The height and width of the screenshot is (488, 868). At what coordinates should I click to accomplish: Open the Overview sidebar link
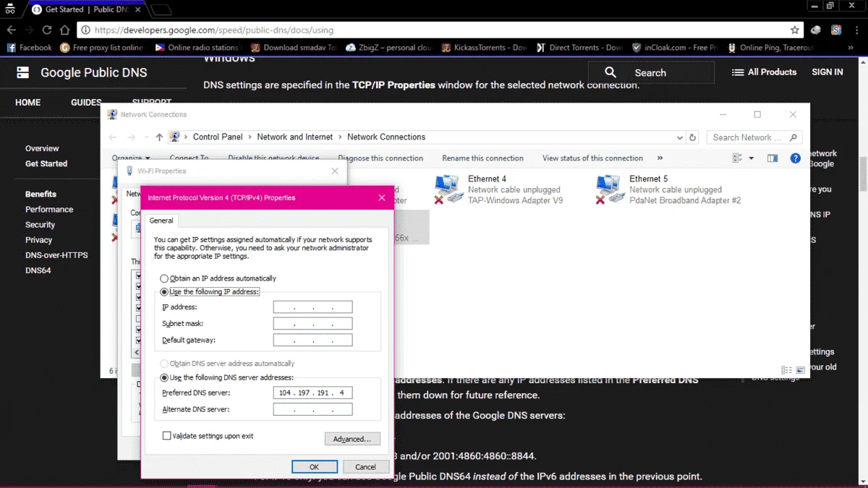tap(42, 148)
